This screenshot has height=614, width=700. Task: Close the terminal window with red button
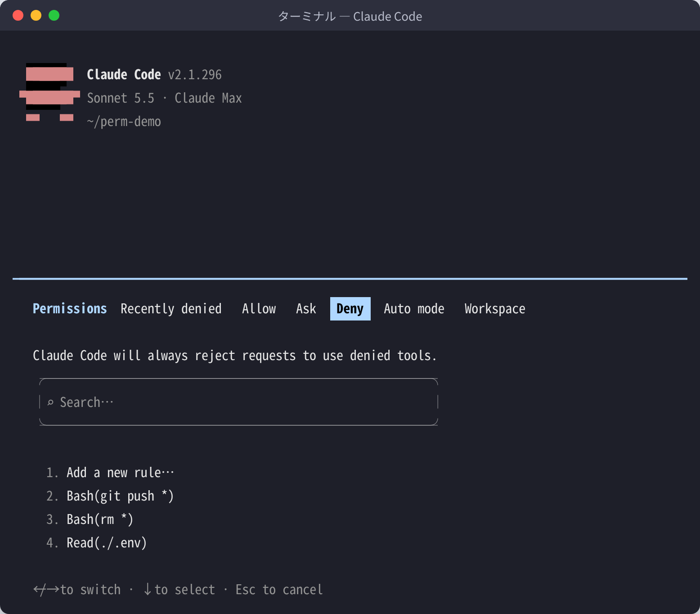pyautogui.click(x=18, y=15)
